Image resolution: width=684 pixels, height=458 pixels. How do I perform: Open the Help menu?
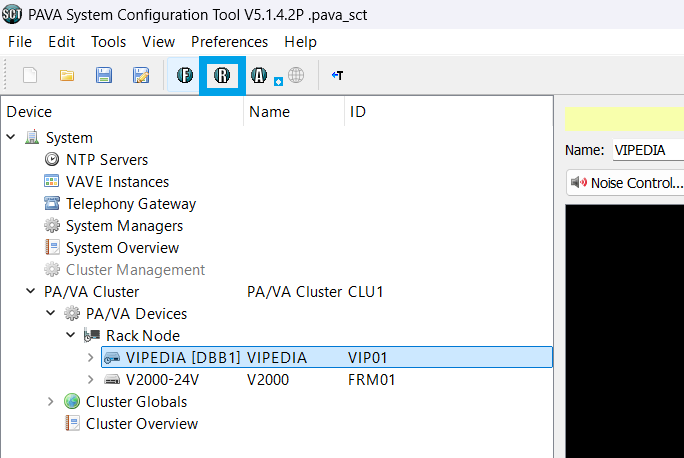pos(301,42)
